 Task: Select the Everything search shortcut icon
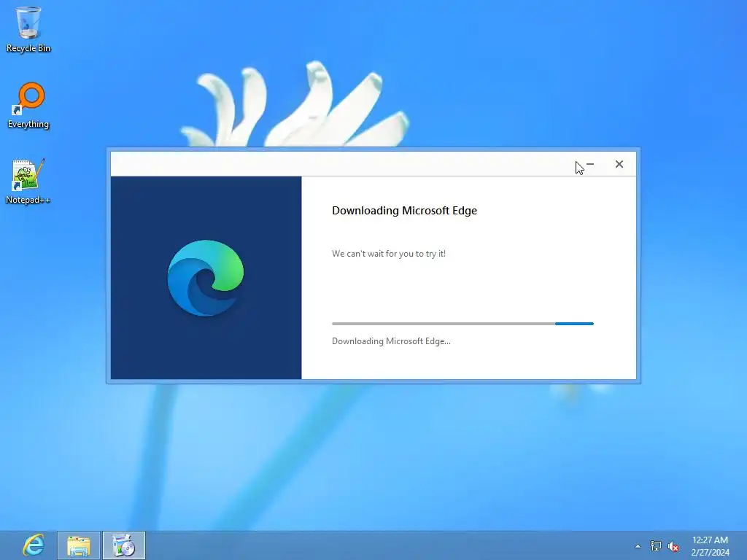coord(28,105)
